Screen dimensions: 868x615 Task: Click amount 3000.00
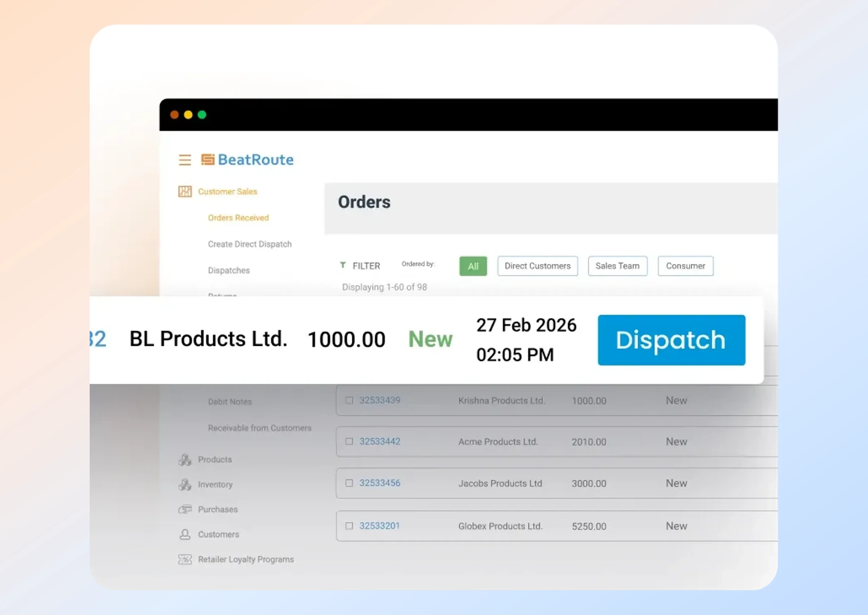pos(589,484)
